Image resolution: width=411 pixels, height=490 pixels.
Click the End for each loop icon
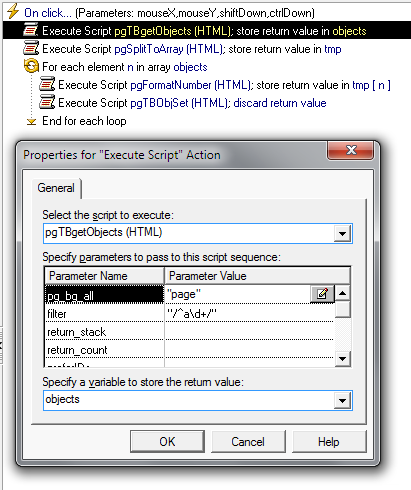(31, 121)
